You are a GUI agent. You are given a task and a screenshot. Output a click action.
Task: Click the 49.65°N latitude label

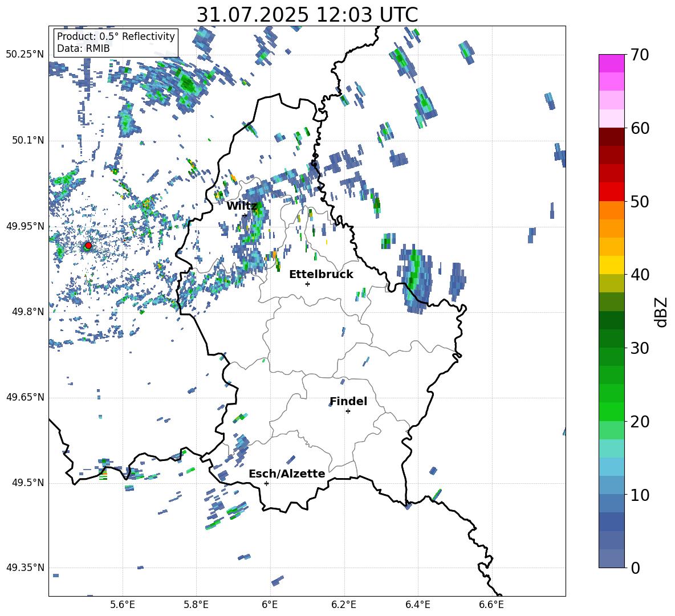[25, 397]
